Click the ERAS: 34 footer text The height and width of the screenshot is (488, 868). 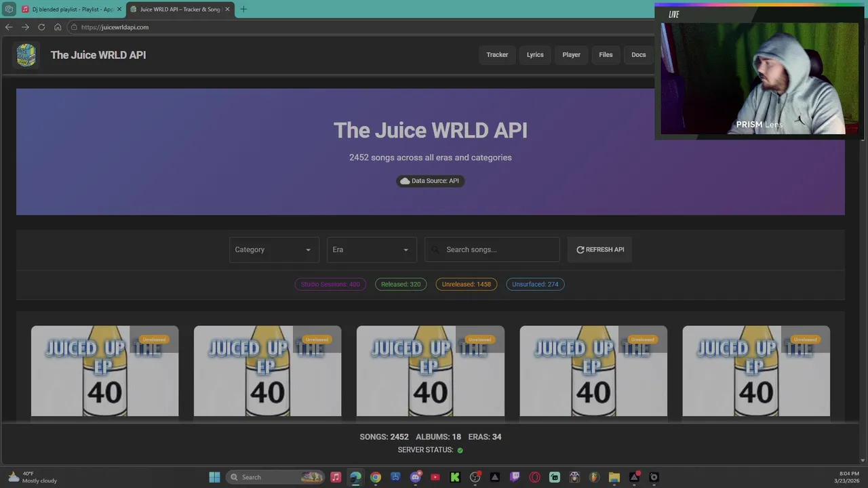click(485, 437)
